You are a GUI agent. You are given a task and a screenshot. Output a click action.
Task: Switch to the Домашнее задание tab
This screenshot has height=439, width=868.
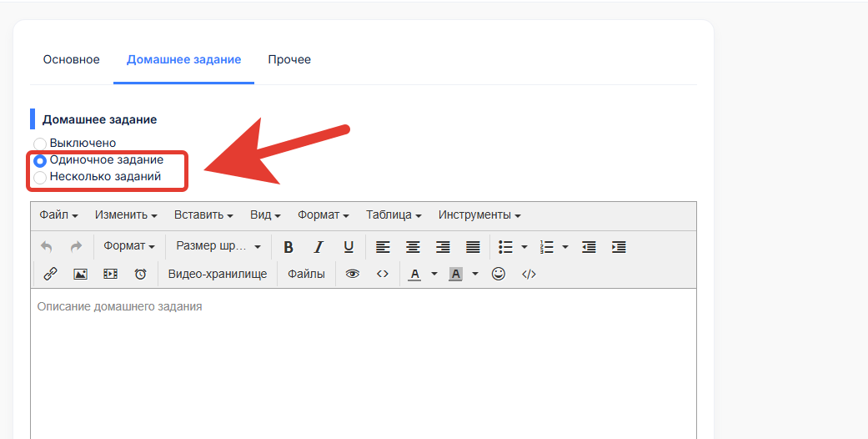[x=183, y=59]
